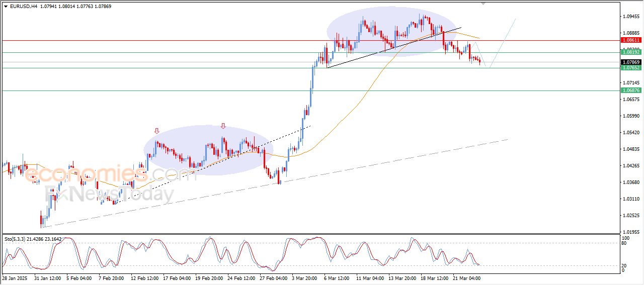Click the 24 Feb 12:00 time label
This screenshot has width=644, height=285.
click(x=242, y=277)
